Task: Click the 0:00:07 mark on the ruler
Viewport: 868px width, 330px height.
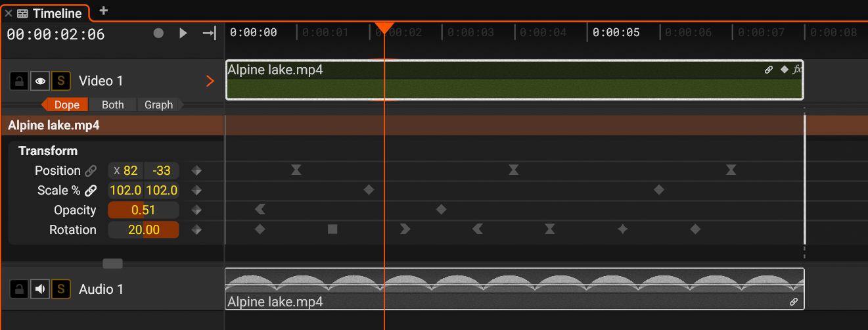Action: pyautogui.click(x=761, y=32)
